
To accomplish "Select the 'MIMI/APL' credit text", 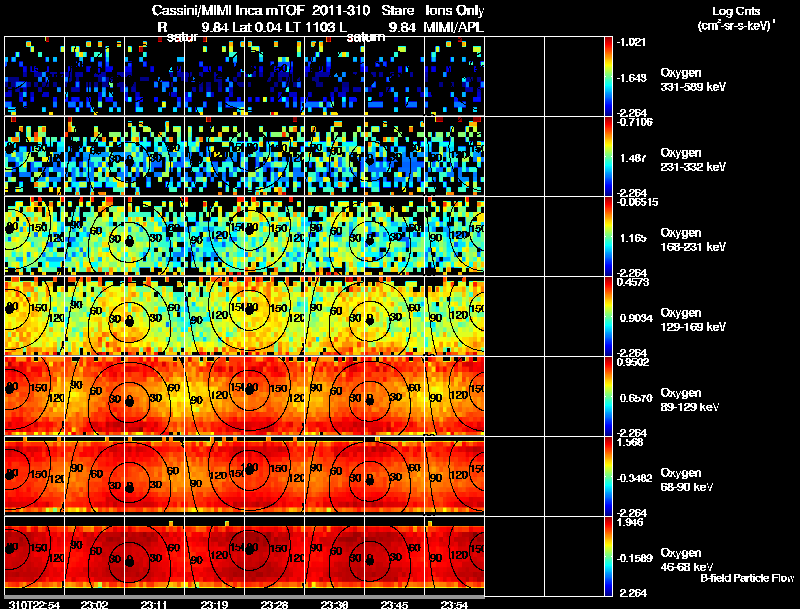I will coord(454,28).
